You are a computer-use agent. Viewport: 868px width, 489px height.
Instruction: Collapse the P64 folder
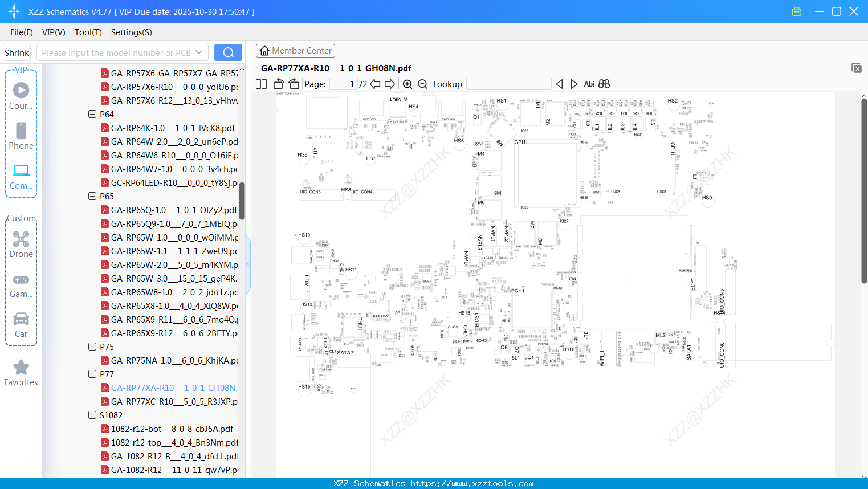92,114
